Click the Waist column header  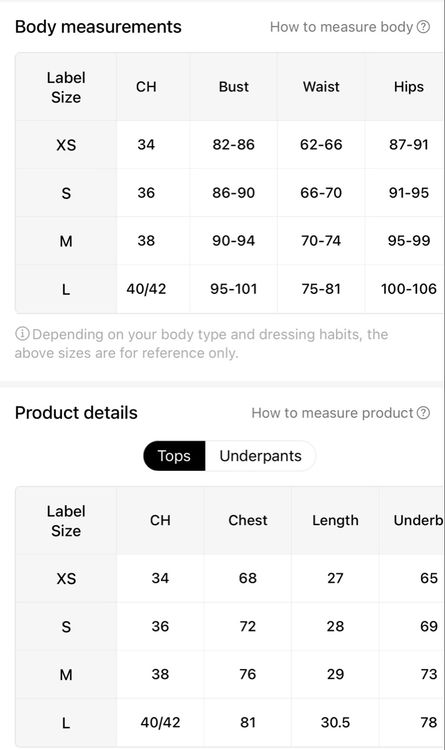tap(321, 87)
